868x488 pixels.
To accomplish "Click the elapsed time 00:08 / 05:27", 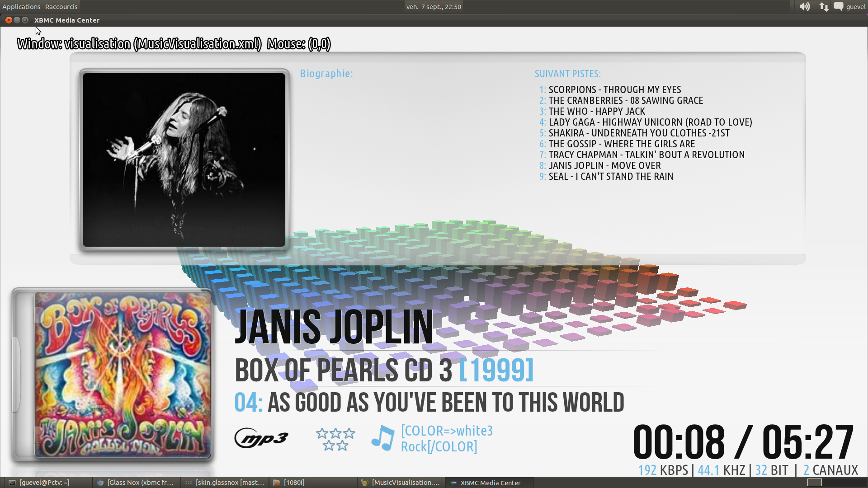I will [x=743, y=442].
